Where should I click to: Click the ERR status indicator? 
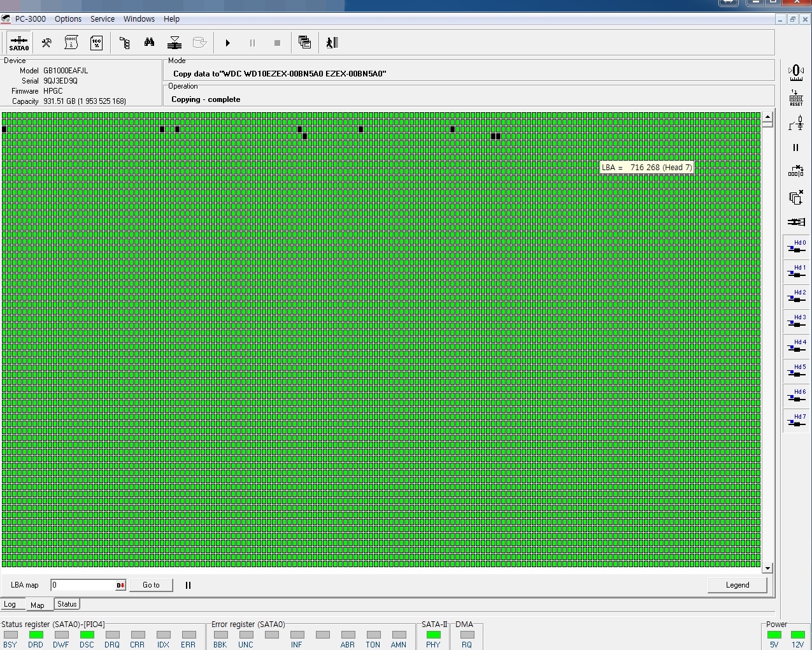point(189,635)
